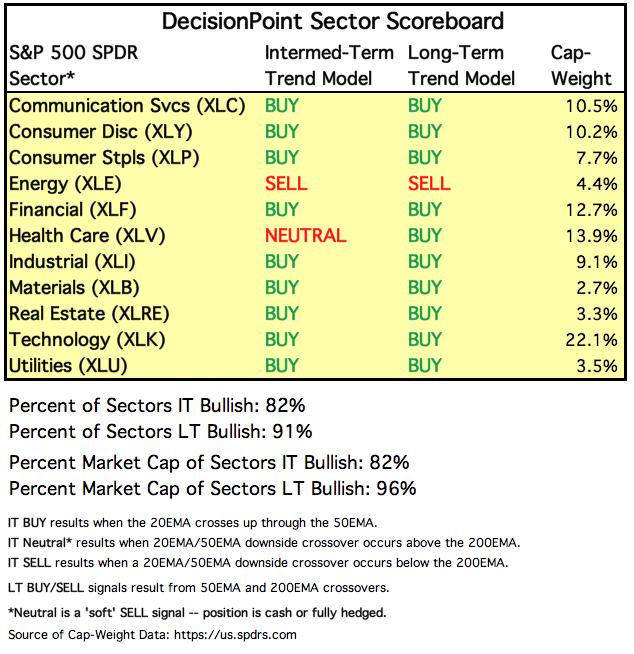Select the Intermed-Term Trend Model column header
Viewport: 634px width, 654px height.
point(329,65)
